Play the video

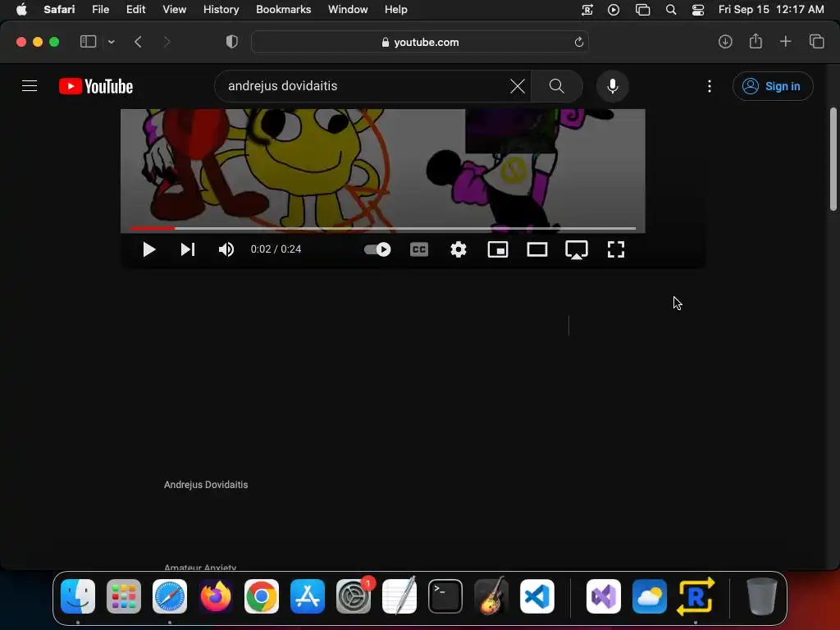click(149, 249)
